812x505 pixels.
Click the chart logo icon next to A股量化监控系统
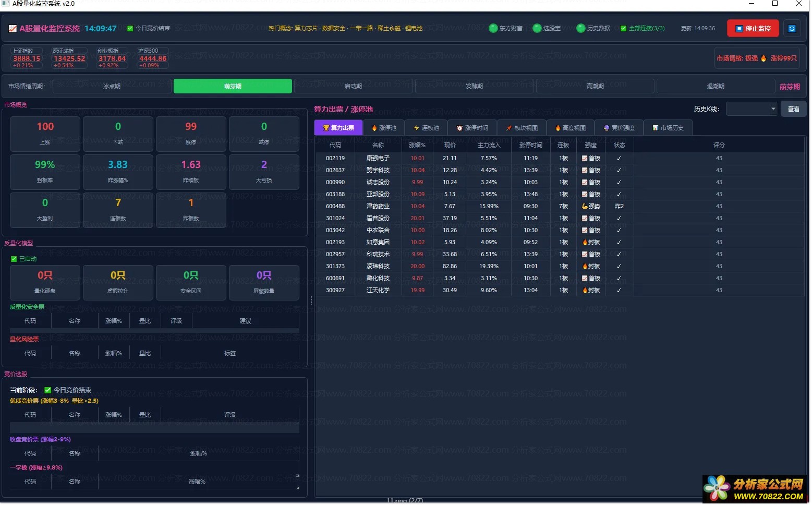click(x=13, y=29)
